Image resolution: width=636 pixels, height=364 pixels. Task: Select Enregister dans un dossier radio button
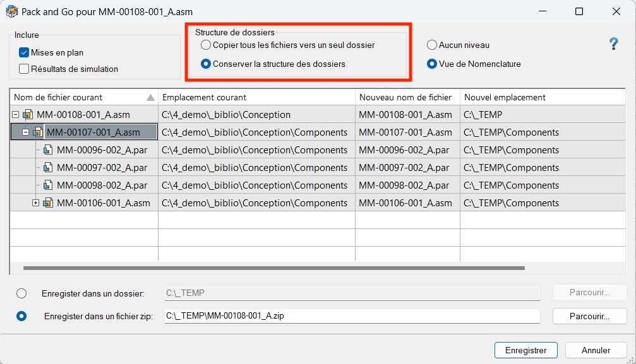pyautogui.click(x=21, y=293)
